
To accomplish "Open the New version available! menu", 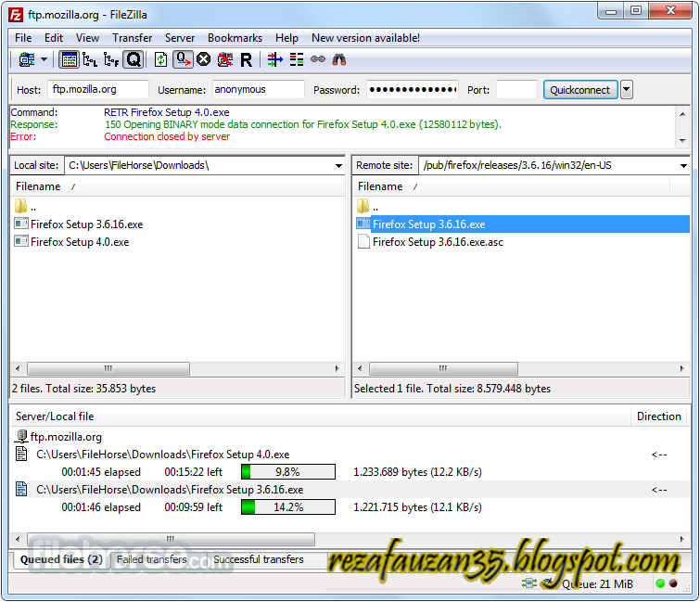I will click(365, 38).
